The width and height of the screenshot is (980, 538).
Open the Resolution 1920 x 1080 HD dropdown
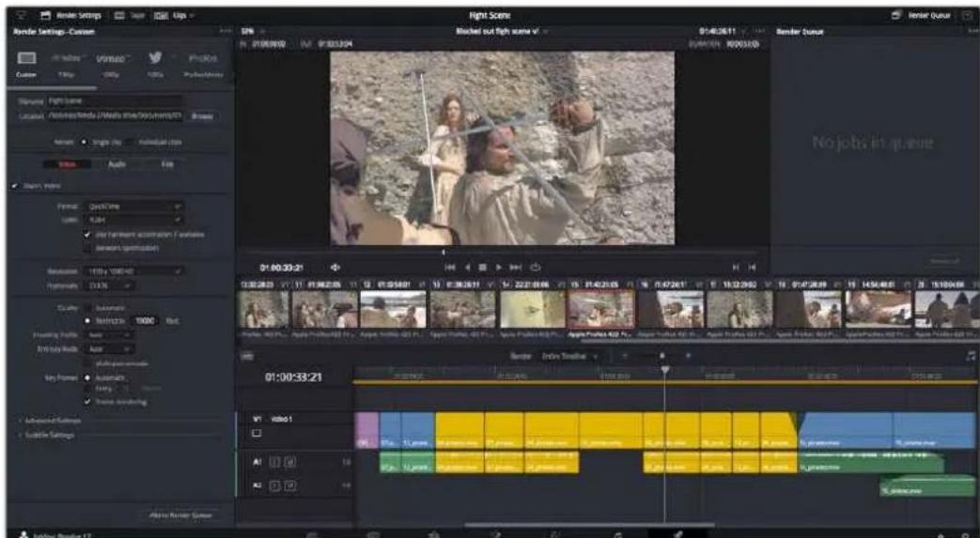pyautogui.click(x=132, y=271)
